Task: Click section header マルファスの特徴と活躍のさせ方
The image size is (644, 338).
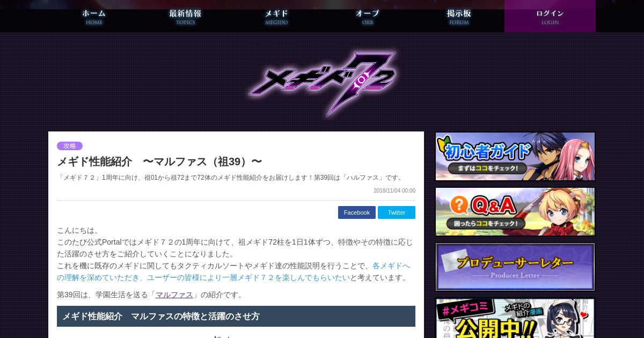Action: pos(236,316)
